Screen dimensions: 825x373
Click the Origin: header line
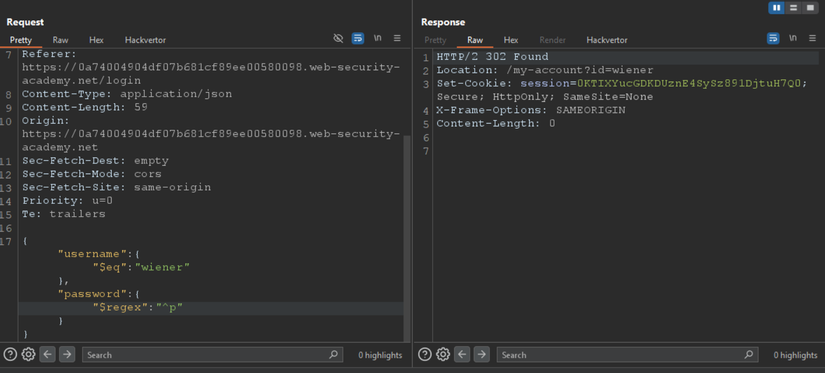(46, 121)
